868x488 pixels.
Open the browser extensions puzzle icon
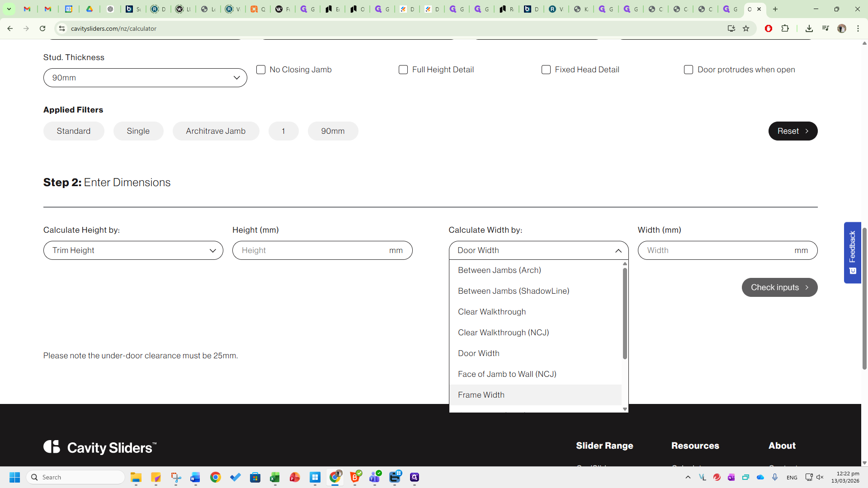(x=785, y=28)
